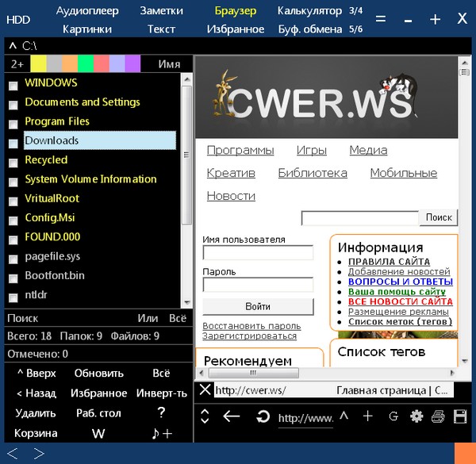Click the caret next to the URL field
This screenshot has width=476, height=464.
pos(344,416)
